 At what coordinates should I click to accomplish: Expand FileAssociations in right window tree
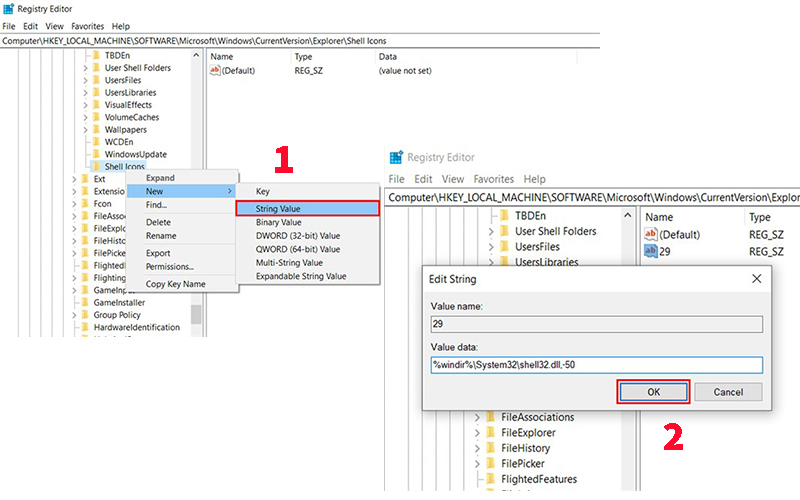click(478, 417)
